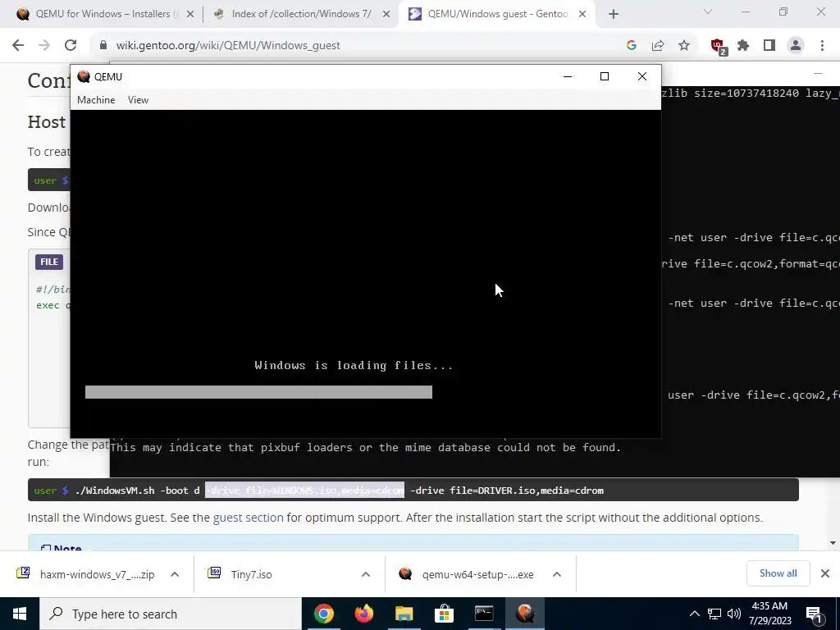Click the Google icon in address bar
Viewport: 840px width, 630px height.
(x=632, y=46)
